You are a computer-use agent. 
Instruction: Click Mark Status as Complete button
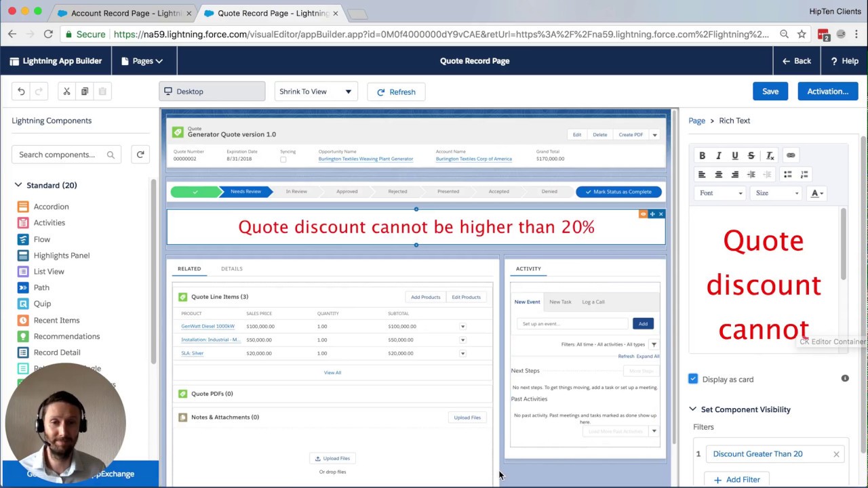click(x=618, y=192)
